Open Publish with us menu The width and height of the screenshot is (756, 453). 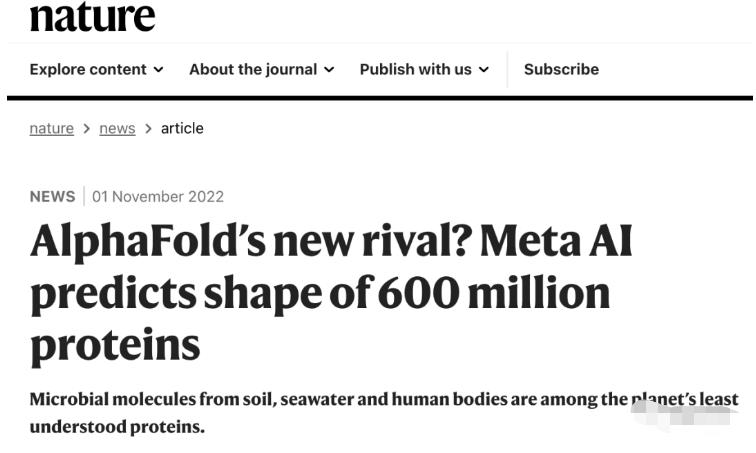point(424,69)
